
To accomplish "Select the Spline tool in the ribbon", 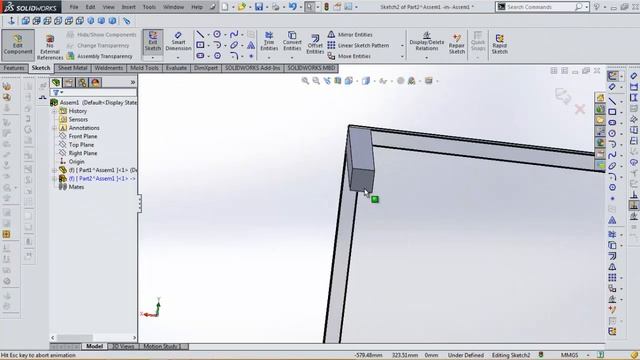I will pos(234,34).
